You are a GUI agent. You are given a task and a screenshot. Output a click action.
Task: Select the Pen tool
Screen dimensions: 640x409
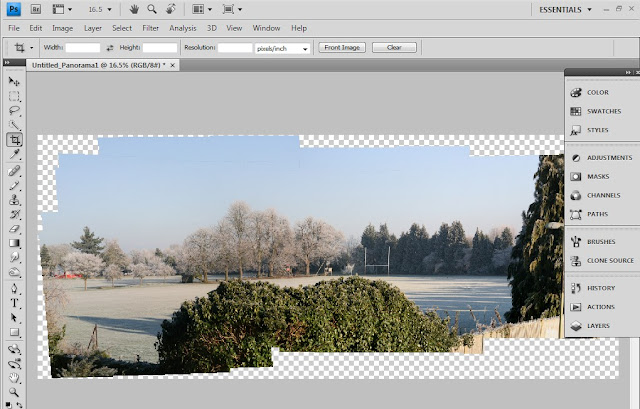point(14,289)
